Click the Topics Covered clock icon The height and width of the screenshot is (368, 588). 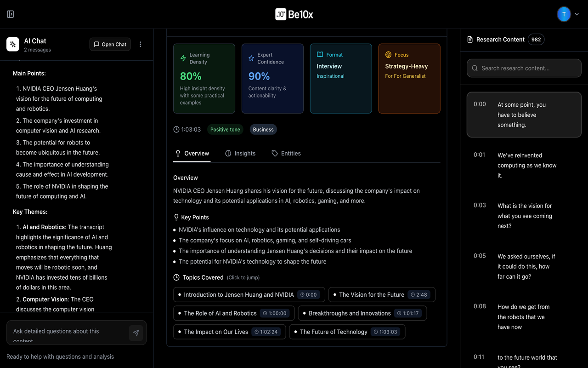pyautogui.click(x=176, y=278)
